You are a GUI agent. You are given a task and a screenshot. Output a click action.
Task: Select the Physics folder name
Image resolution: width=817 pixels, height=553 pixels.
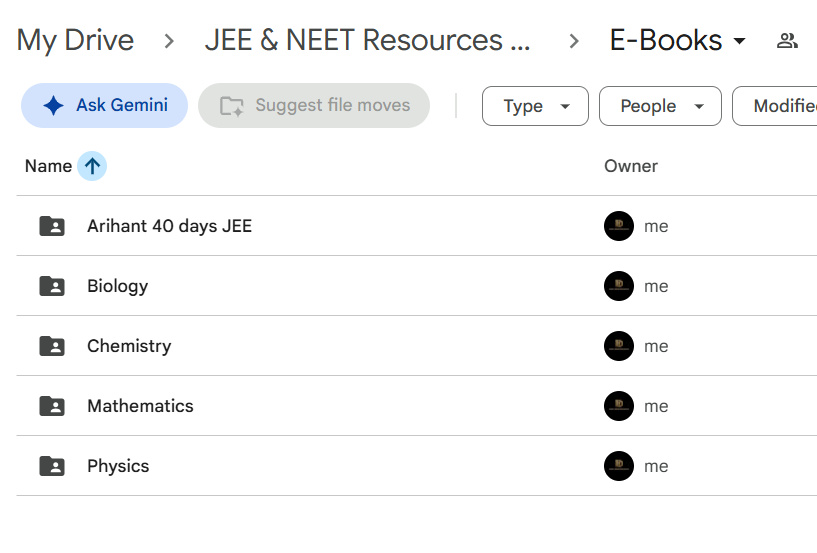point(118,466)
